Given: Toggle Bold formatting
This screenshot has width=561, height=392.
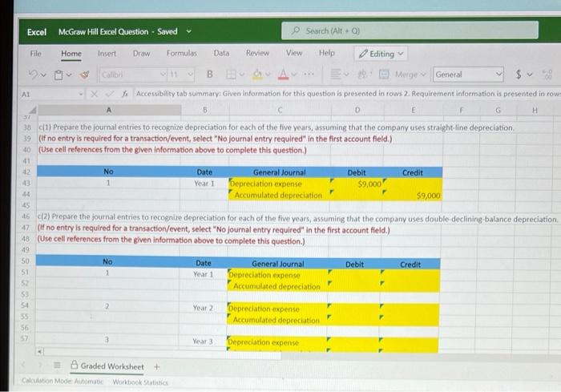Looking at the screenshot, I should (210, 74).
